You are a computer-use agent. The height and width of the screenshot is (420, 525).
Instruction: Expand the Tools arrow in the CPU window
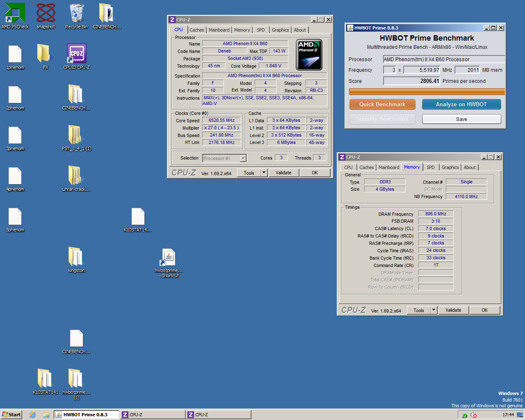[264, 173]
